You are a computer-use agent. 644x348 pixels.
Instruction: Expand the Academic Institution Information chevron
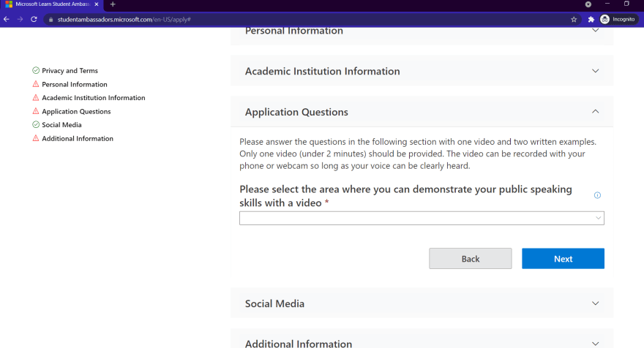pos(595,71)
